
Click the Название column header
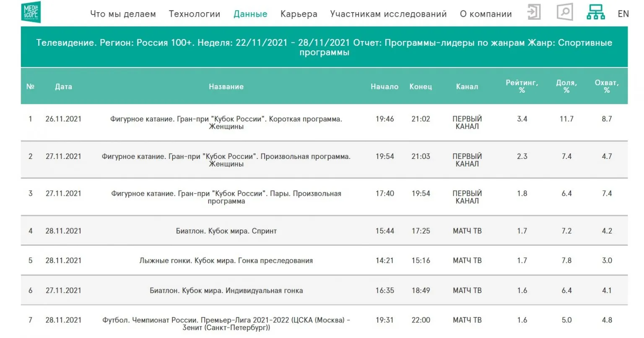pos(226,87)
